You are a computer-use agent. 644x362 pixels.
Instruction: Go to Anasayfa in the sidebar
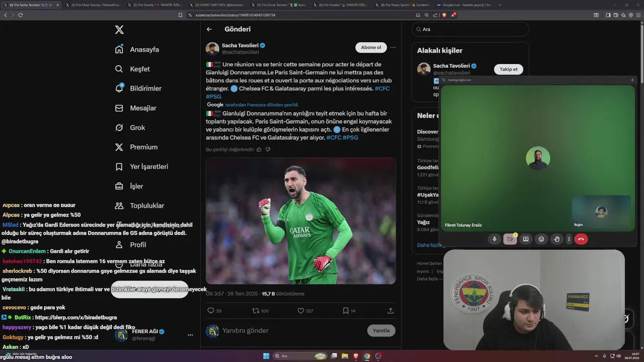[x=137, y=49]
